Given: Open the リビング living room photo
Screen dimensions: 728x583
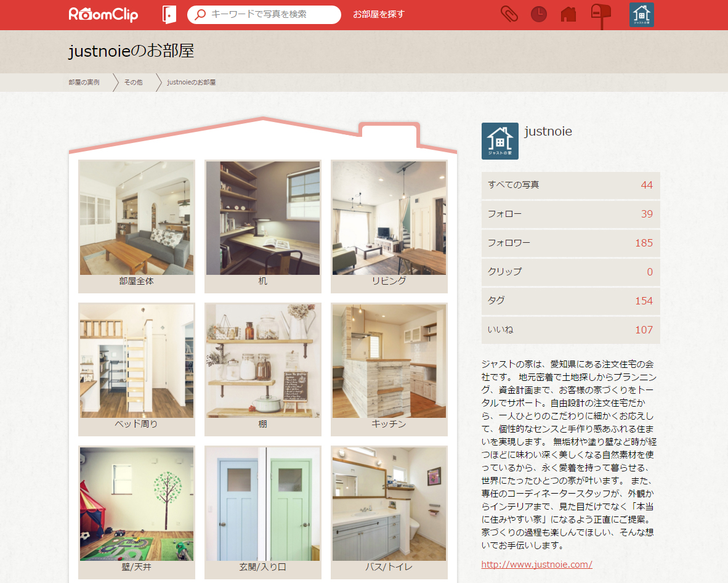Looking at the screenshot, I should click(389, 218).
